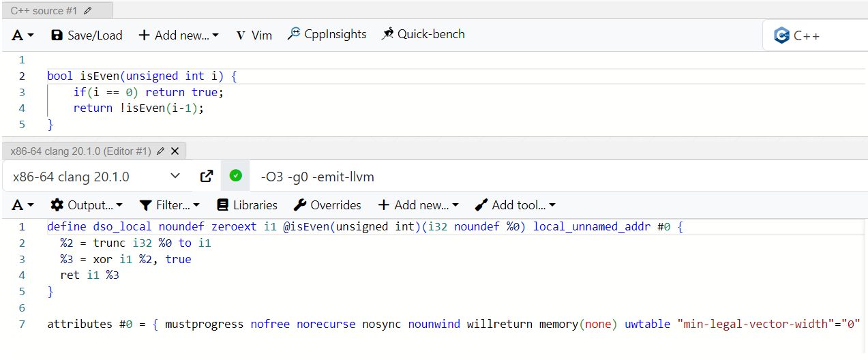Image resolution: width=868 pixels, height=362 pixels.
Task: Click the C++ logo icon
Action: click(x=781, y=35)
